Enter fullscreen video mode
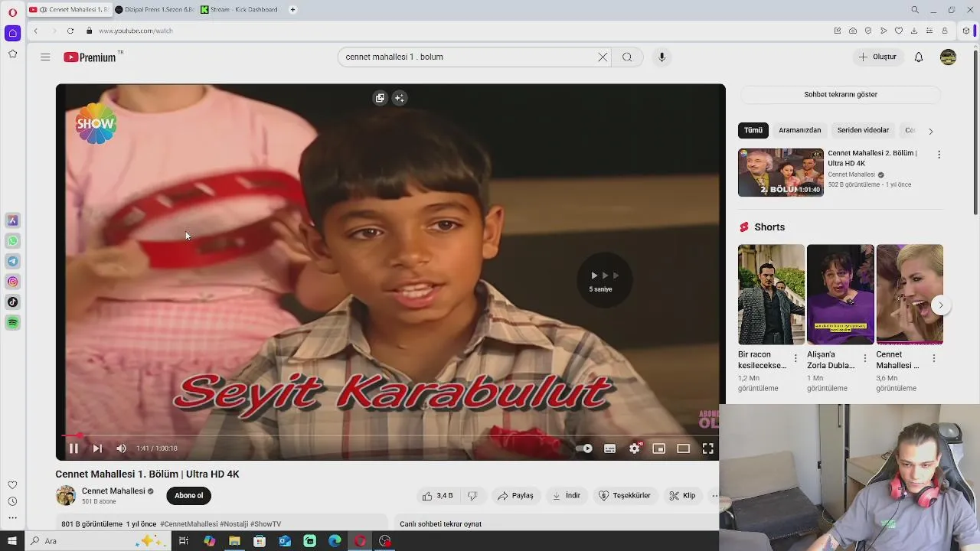The width and height of the screenshot is (980, 551). coord(708,448)
